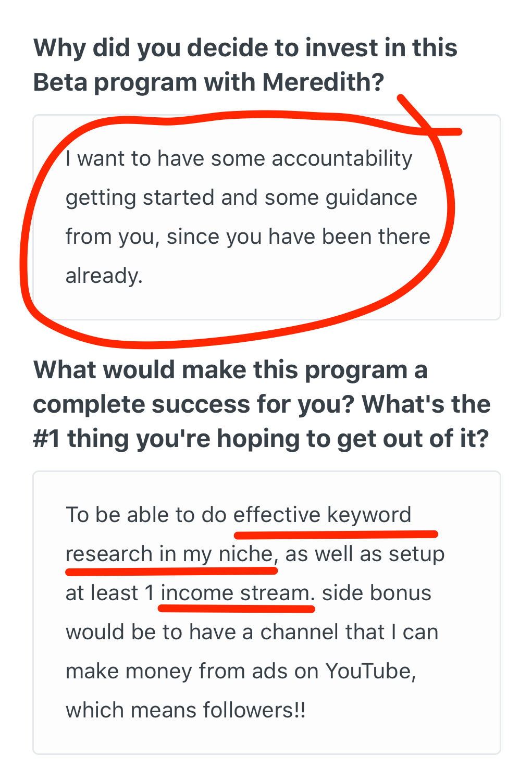
Task: Click the underlined phrase 'income stream'
Action: (x=236, y=593)
